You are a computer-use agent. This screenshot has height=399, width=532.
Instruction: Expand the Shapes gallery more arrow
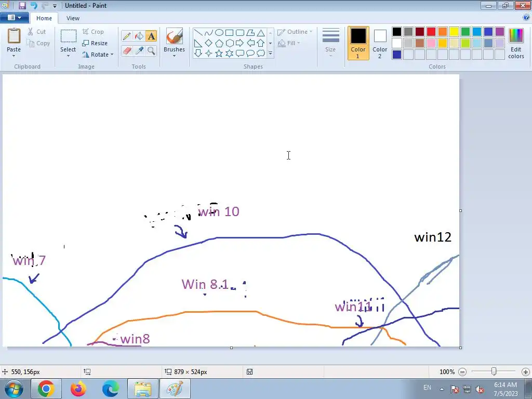pos(270,54)
